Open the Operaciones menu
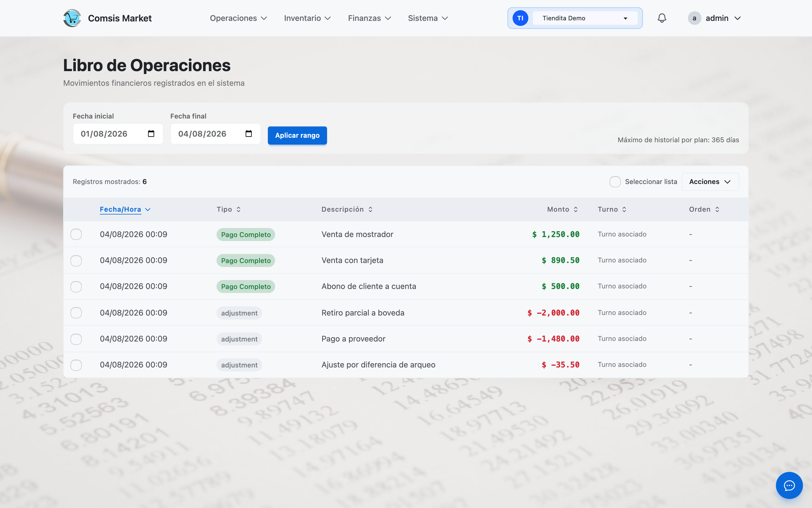This screenshot has height=508, width=812. pyautogui.click(x=239, y=18)
